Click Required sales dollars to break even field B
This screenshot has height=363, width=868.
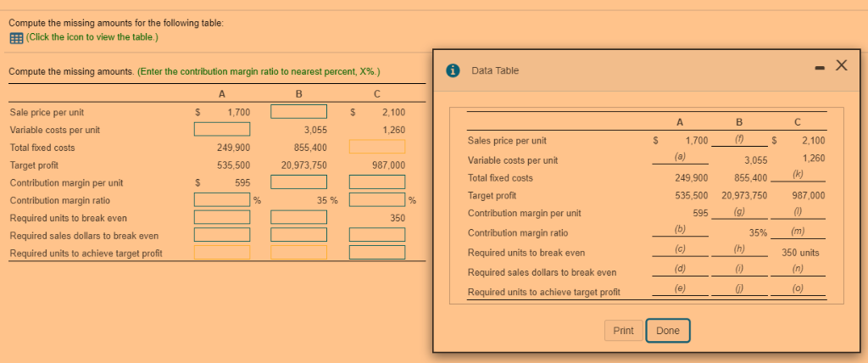(299, 235)
